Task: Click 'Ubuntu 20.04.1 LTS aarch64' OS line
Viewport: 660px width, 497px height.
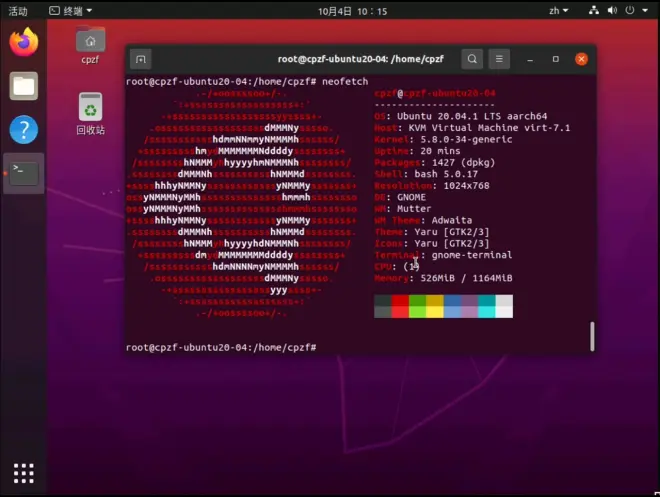Action: [472, 116]
